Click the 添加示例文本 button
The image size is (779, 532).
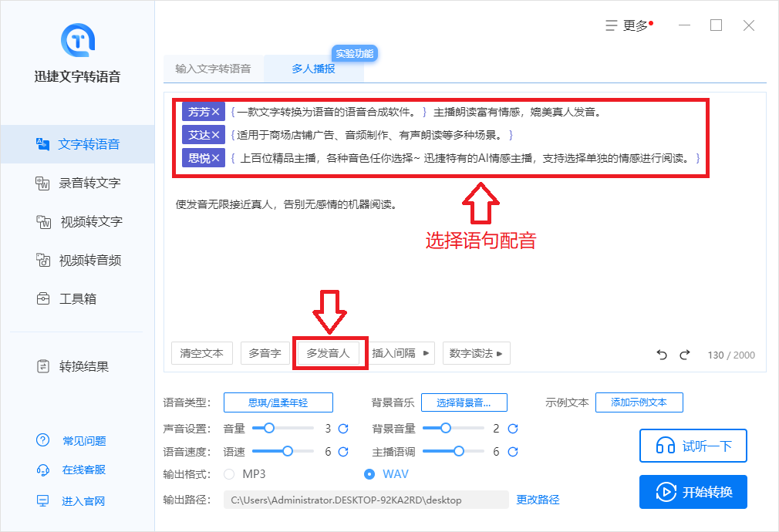(x=639, y=402)
